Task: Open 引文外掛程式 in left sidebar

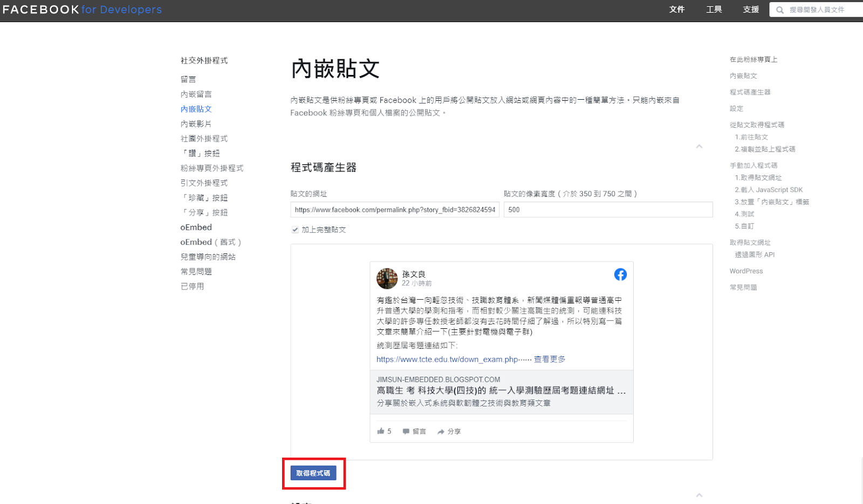Action: point(204,183)
